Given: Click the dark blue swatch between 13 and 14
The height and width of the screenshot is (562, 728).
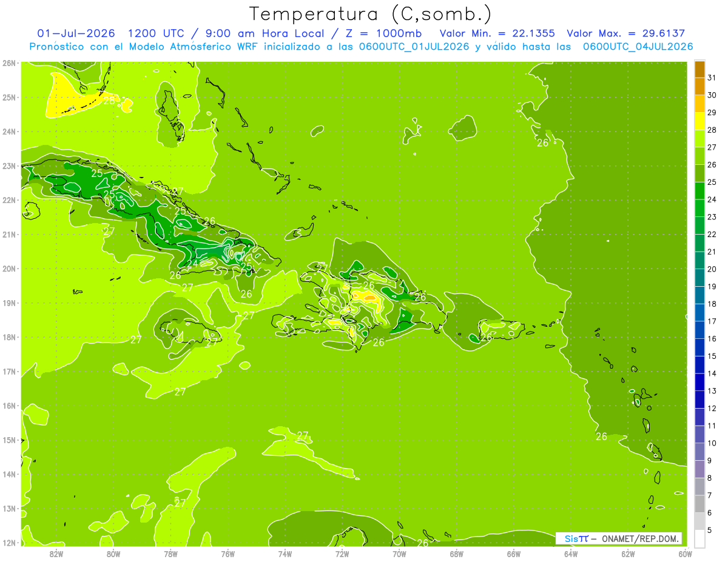Looking at the screenshot, I should 699,383.
